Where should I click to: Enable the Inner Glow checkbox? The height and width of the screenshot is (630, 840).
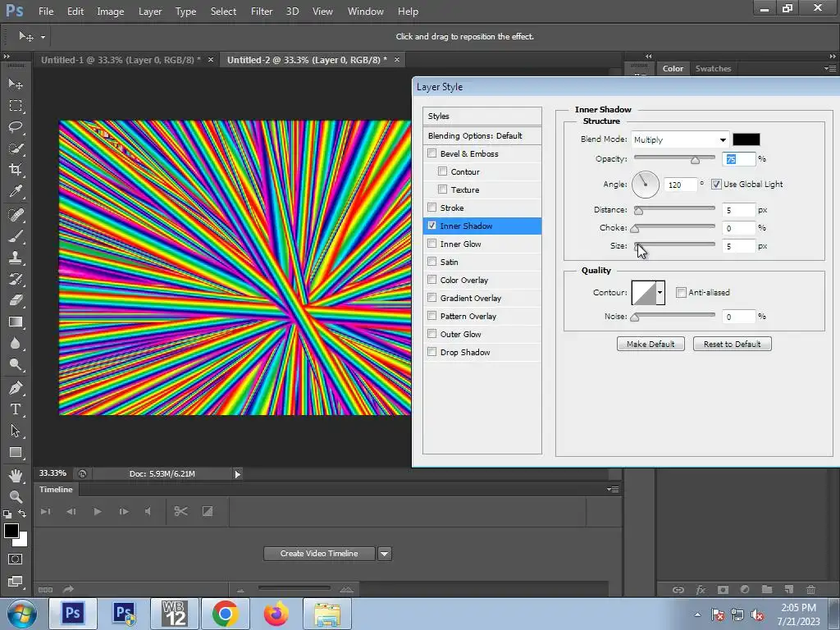pyautogui.click(x=431, y=244)
